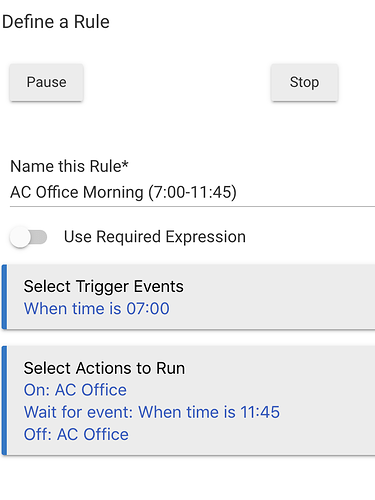Focus the rule name input field

pyautogui.click(x=192, y=192)
